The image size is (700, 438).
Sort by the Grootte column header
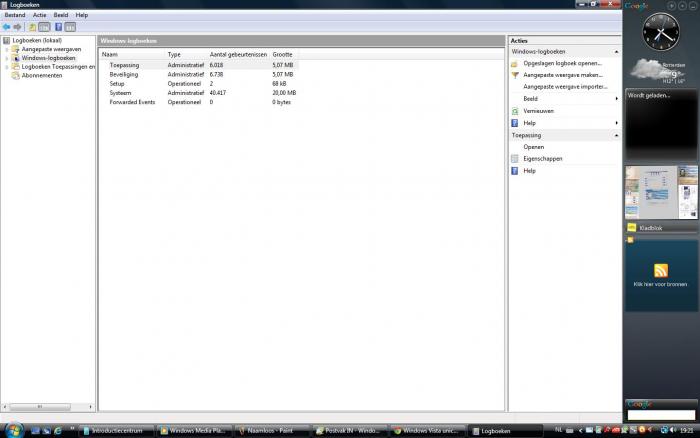coord(284,54)
